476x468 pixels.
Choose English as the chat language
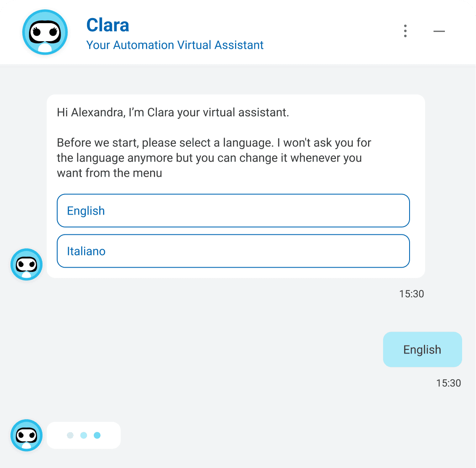(x=233, y=210)
